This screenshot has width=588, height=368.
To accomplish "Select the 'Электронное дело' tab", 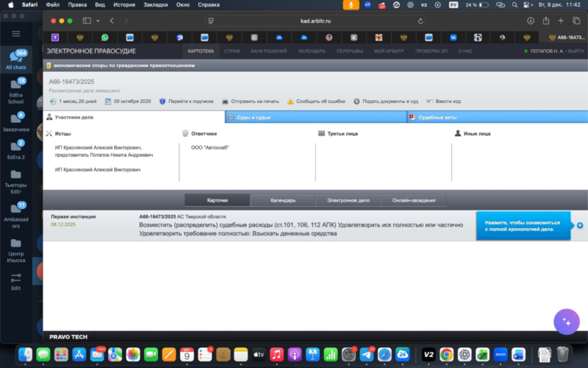I will (348, 200).
